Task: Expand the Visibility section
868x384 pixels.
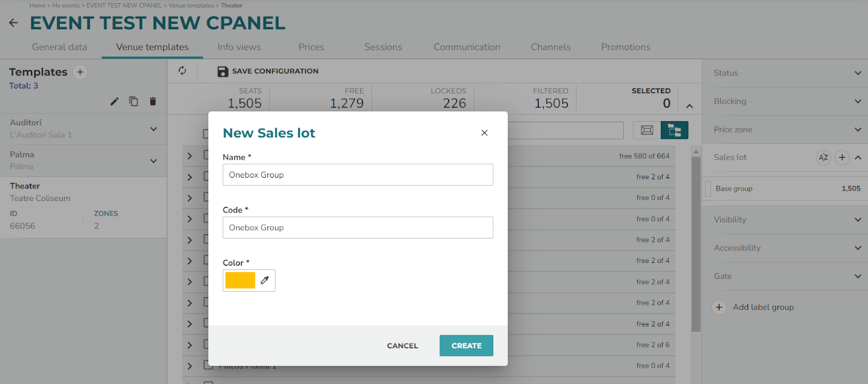Action: pyautogui.click(x=858, y=219)
